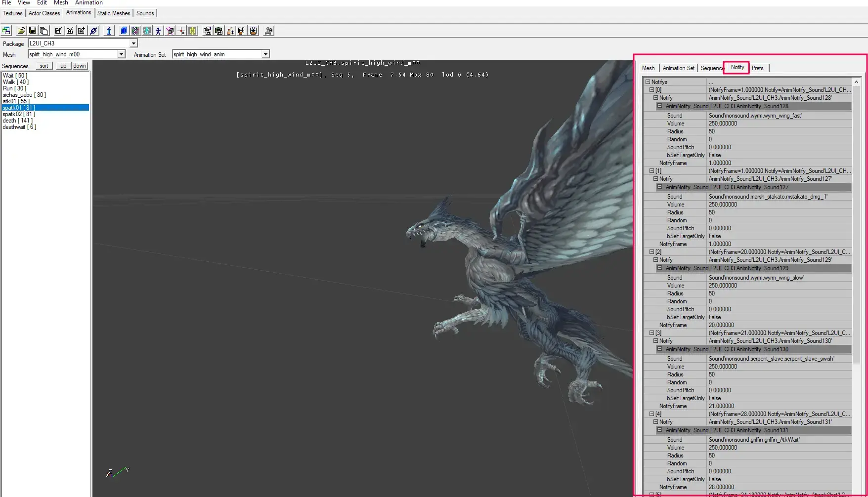The height and width of the screenshot is (497, 868).
Task: Select the Walk [ 40 ] sequence
Action: click(x=45, y=82)
